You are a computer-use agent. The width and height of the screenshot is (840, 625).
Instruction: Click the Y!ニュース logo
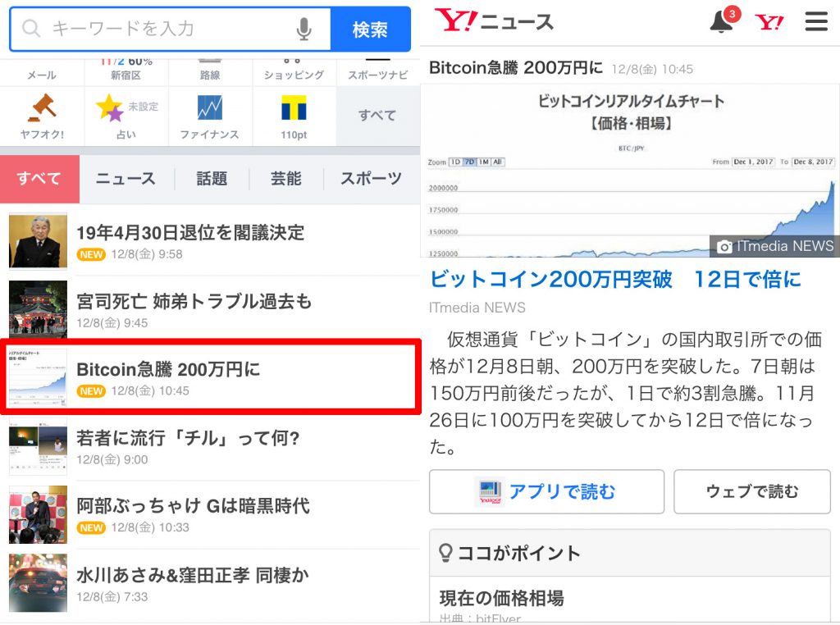494,21
